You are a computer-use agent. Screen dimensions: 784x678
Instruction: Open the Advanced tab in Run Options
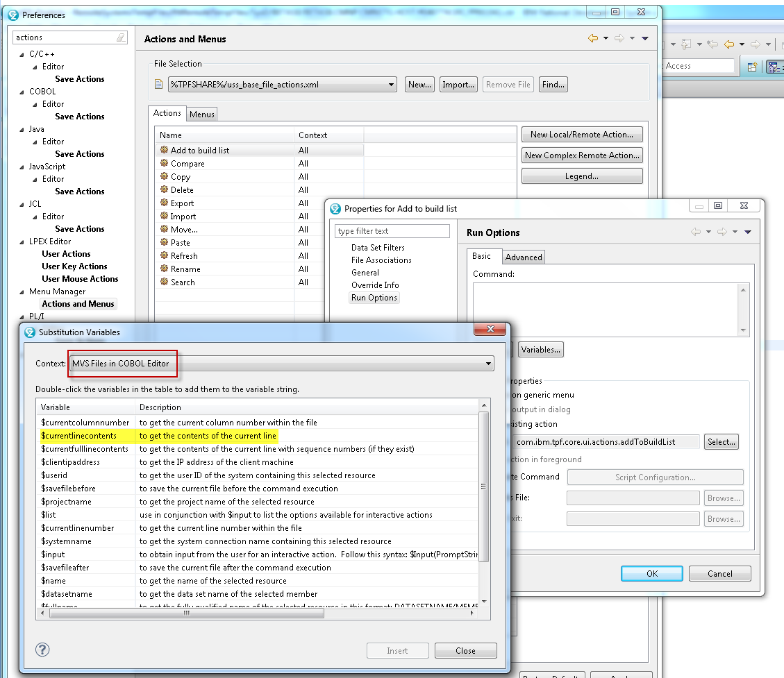pos(524,257)
